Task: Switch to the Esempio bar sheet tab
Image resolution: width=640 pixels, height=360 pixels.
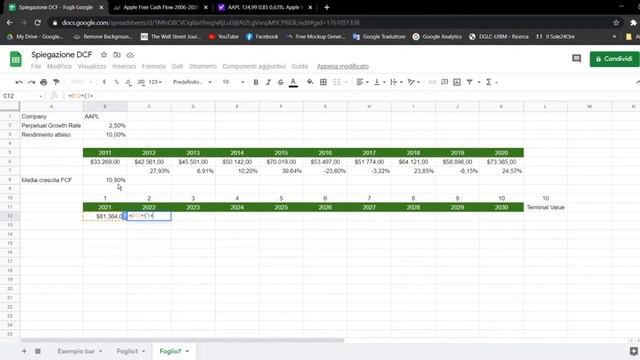Action: [x=76, y=351]
